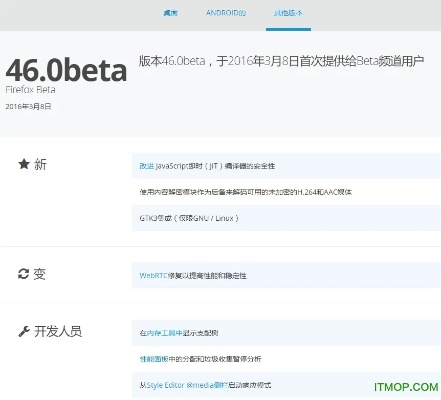
Task: Click the Firefox Beta subtitle text
Action: [x=30, y=89]
